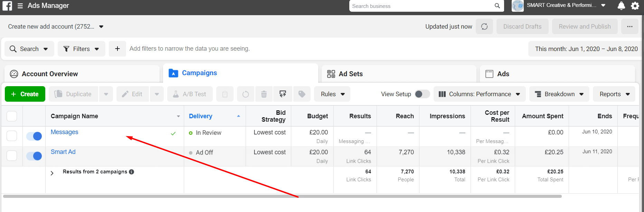The image size is (644, 212).
Task: Switch to the Campaigns tab
Action: (240, 73)
